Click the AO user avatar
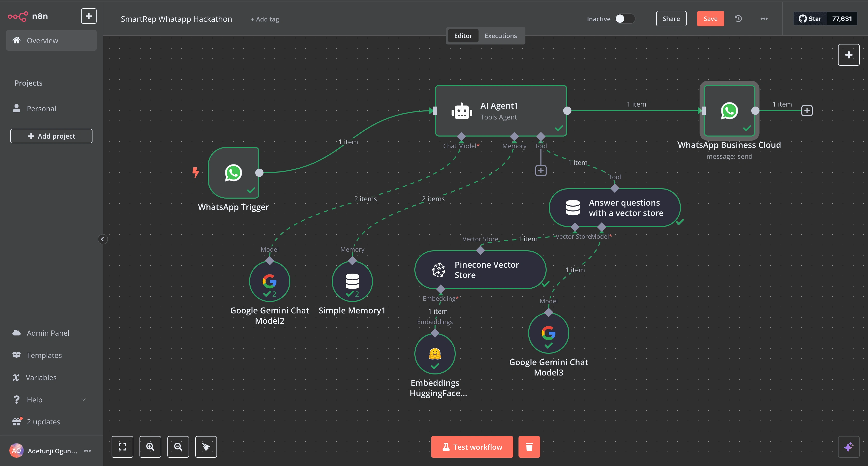 [x=17, y=450]
